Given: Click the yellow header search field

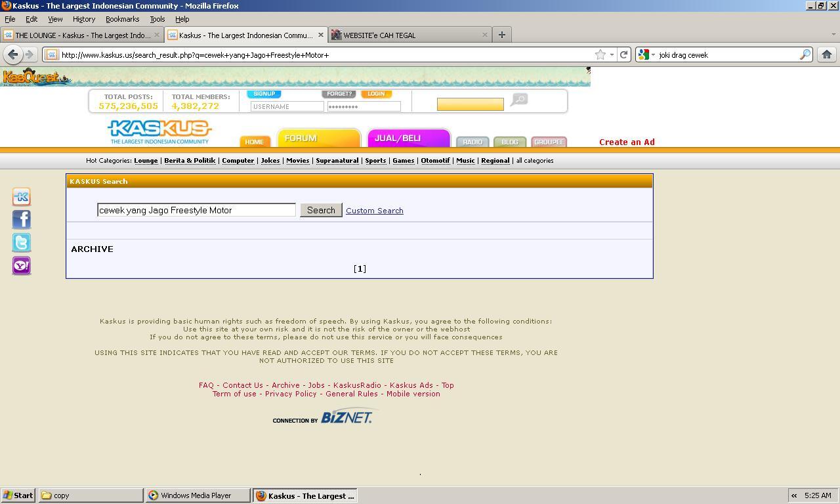Looking at the screenshot, I should coord(470,104).
